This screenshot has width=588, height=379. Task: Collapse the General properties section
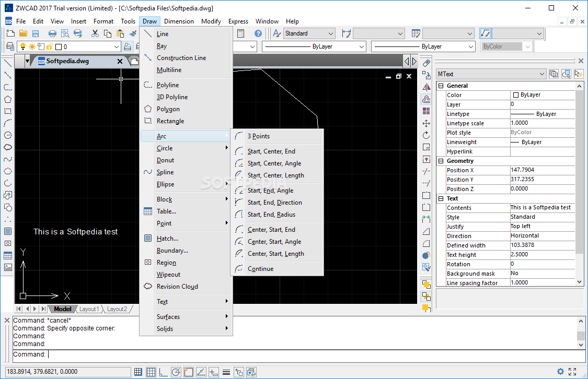441,86
